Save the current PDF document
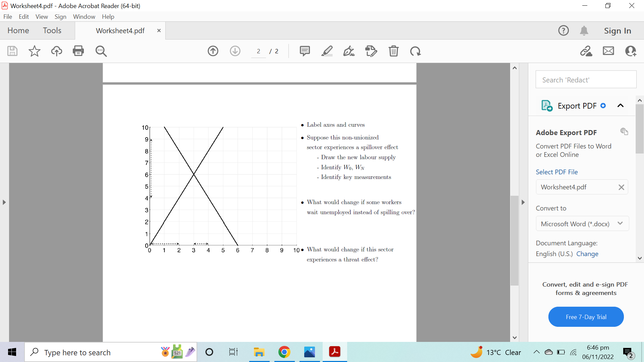644x362 pixels. tap(12, 51)
